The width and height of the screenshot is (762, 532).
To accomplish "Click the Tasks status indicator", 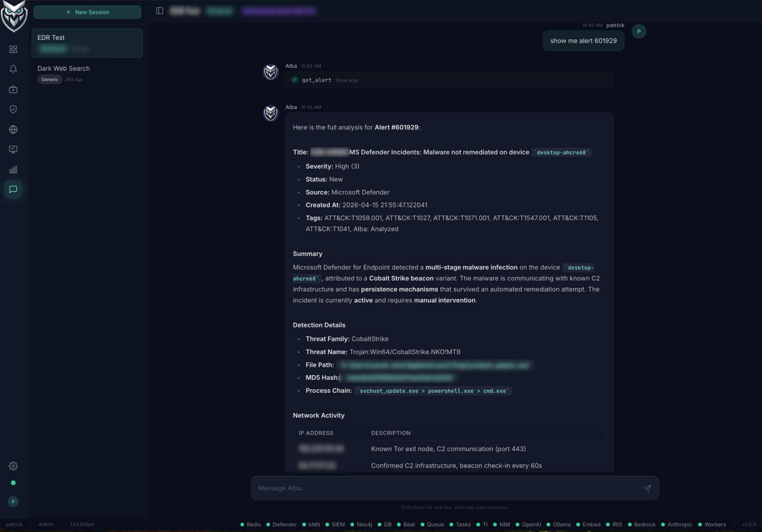I will 460,524.
